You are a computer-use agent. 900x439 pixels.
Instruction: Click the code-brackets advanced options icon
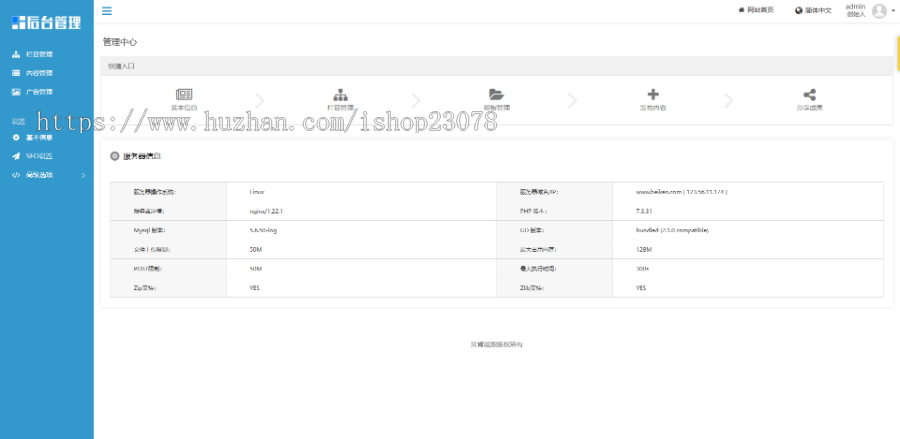tap(16, 175)
